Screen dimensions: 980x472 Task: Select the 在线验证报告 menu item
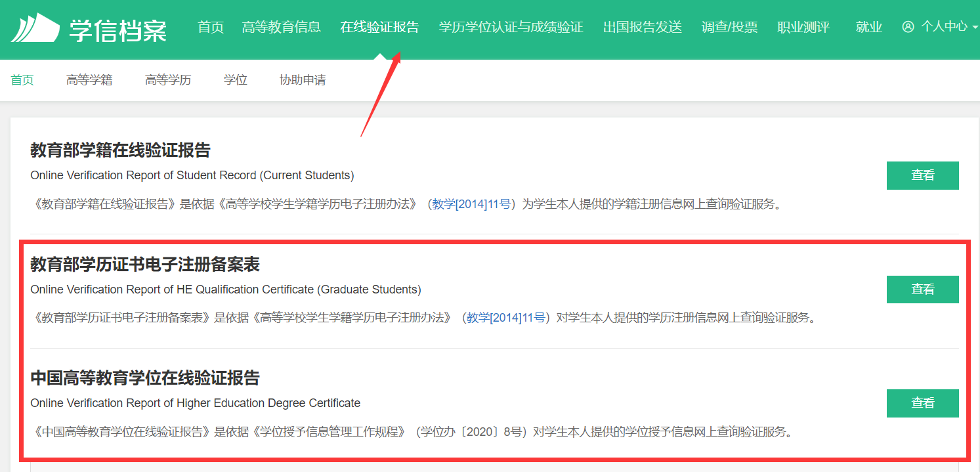tap(379, 27)
